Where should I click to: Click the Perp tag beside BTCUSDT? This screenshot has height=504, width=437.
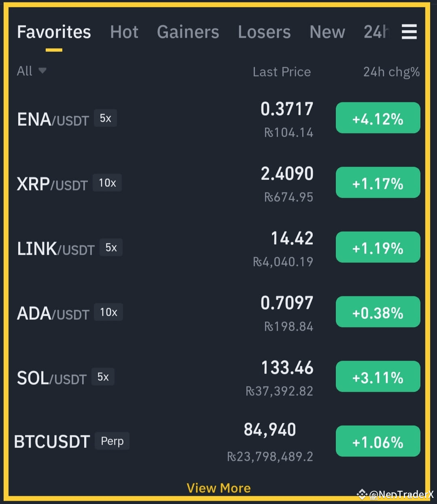[x=112, y=441]
